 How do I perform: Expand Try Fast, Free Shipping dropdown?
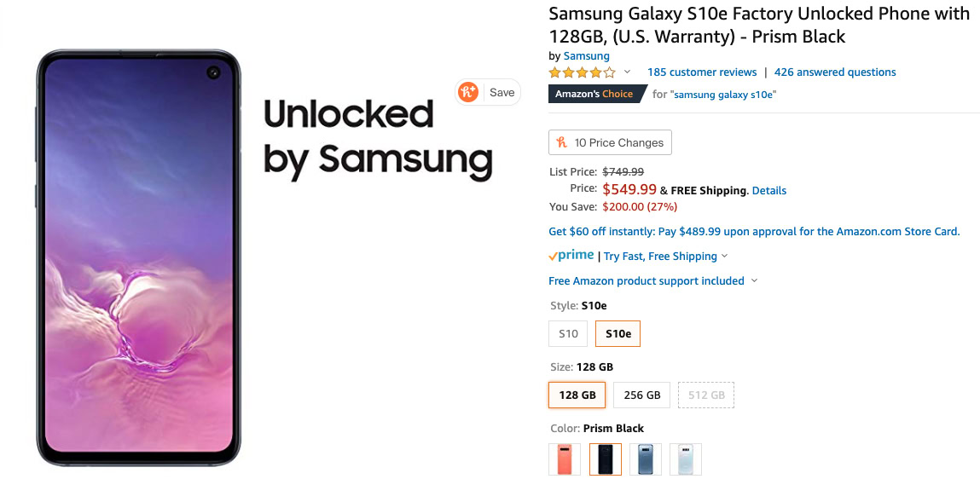[x=665, y=257]
